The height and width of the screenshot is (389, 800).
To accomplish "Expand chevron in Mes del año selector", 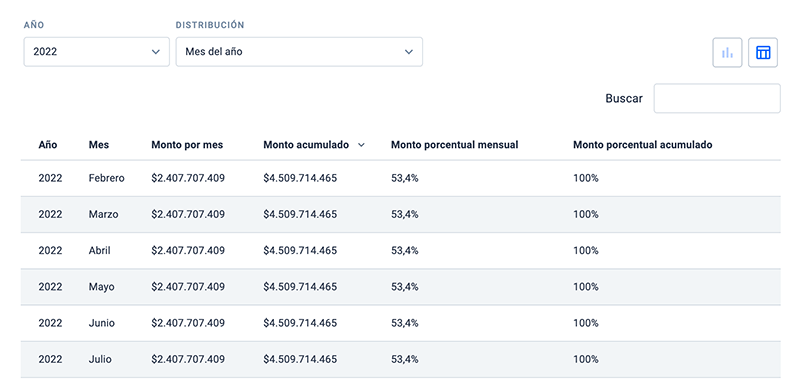I will pyautogui.click(x=409, y=52).
